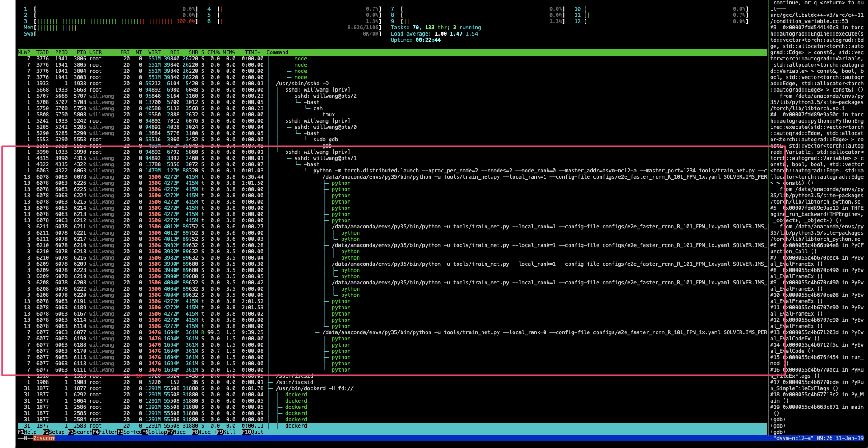Raise process priority with F8Nice +

(204, 432)
